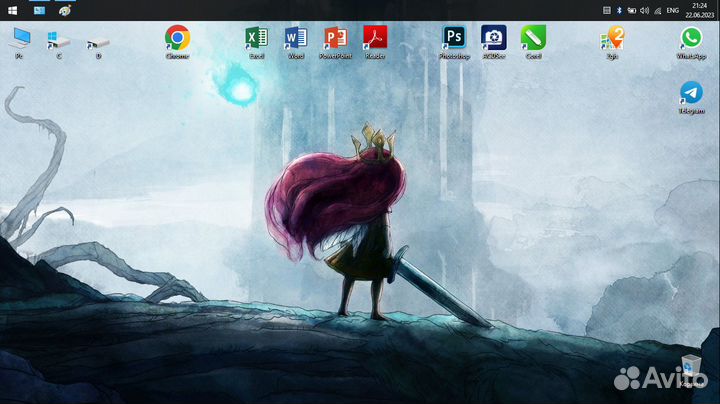Open the PC desktop icon
The height and width of the screenshot is (404, 720).
pyautogui.click(x=20, y=43)
